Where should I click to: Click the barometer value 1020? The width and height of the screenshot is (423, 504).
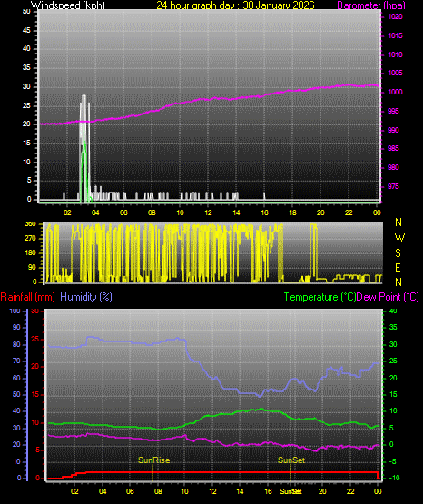click(395, 16)
